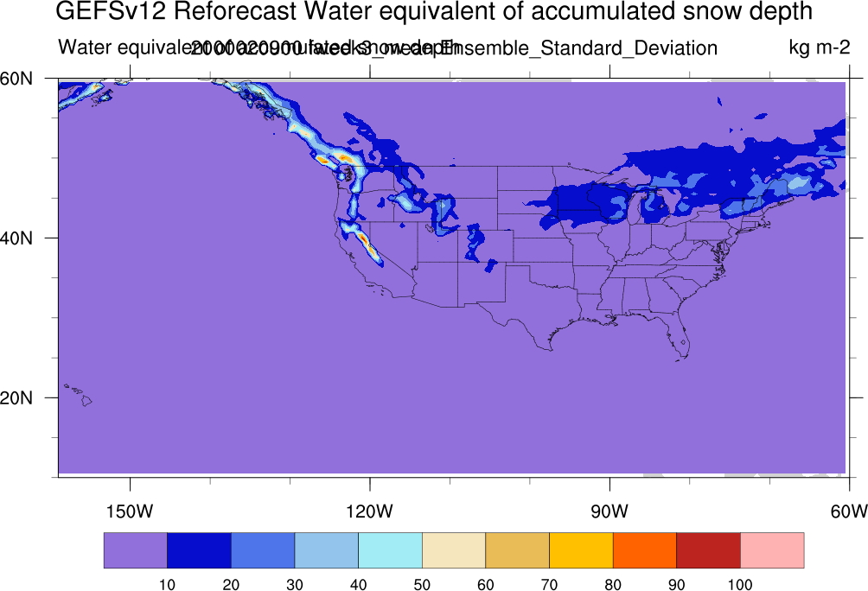Click the 120W longitude axis label
This screenshot has height=591, width=868.
(x=369, y=511)
